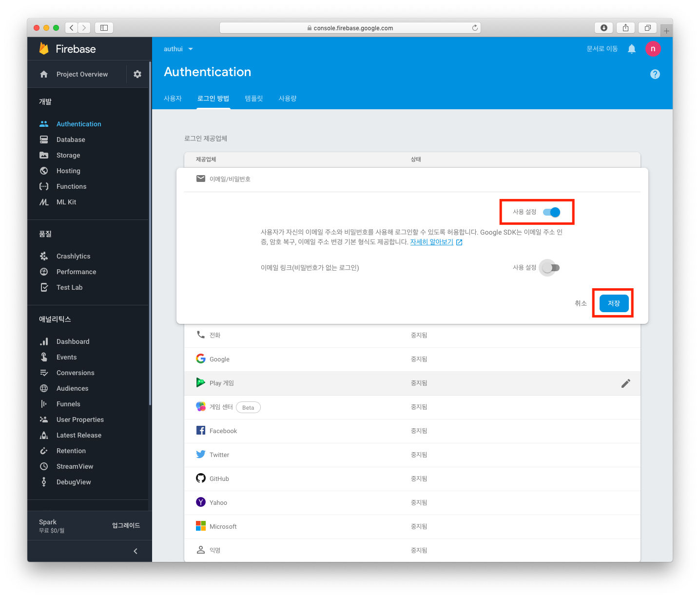Click the user avatar 'n'
This screenshot has height=598, width=700.
[653, 49]
